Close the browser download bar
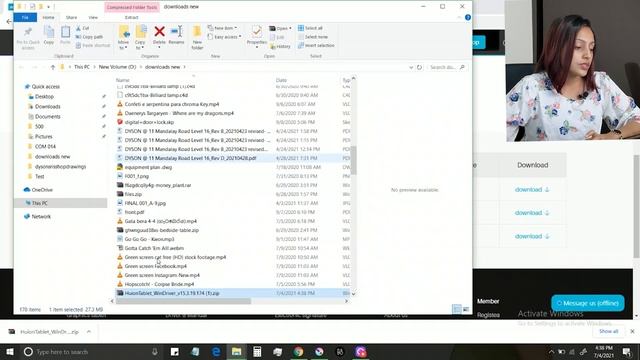The height and width of the screenshot is (360, 640). coord(632,331)
